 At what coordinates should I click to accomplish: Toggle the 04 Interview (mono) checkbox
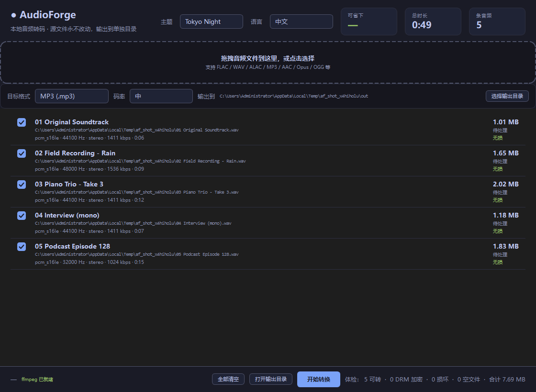22,216
